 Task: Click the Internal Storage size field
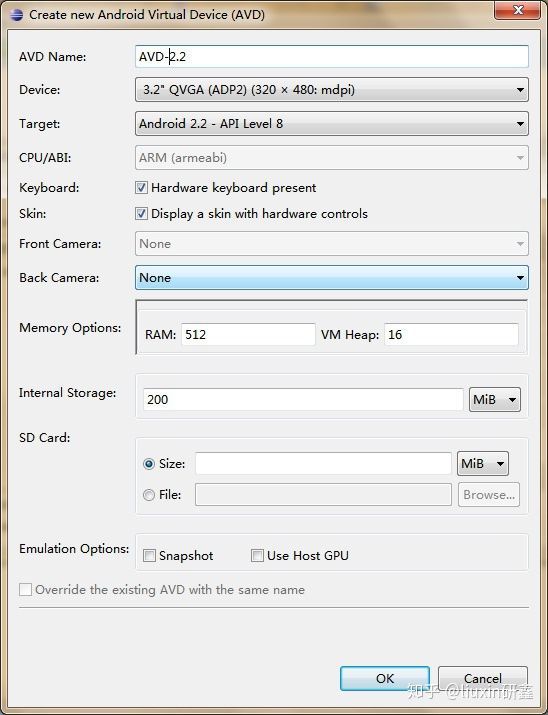click(303, 399)
